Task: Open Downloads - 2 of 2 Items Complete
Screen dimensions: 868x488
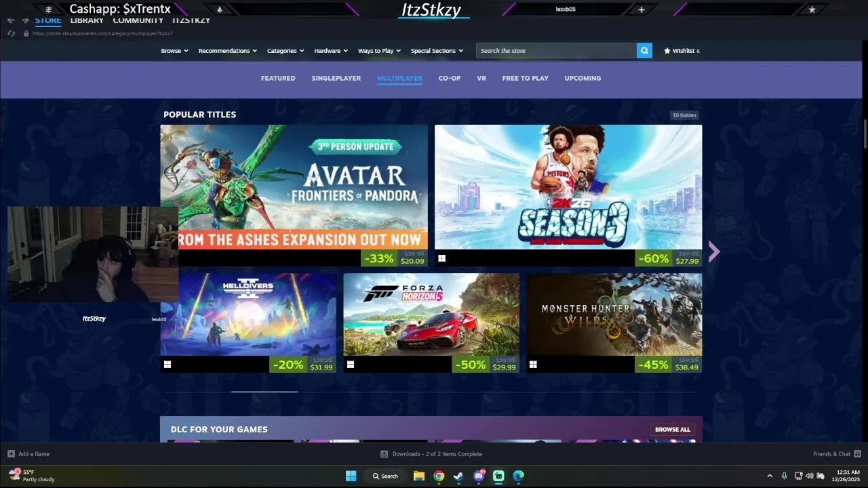Action: coord(437,453)
